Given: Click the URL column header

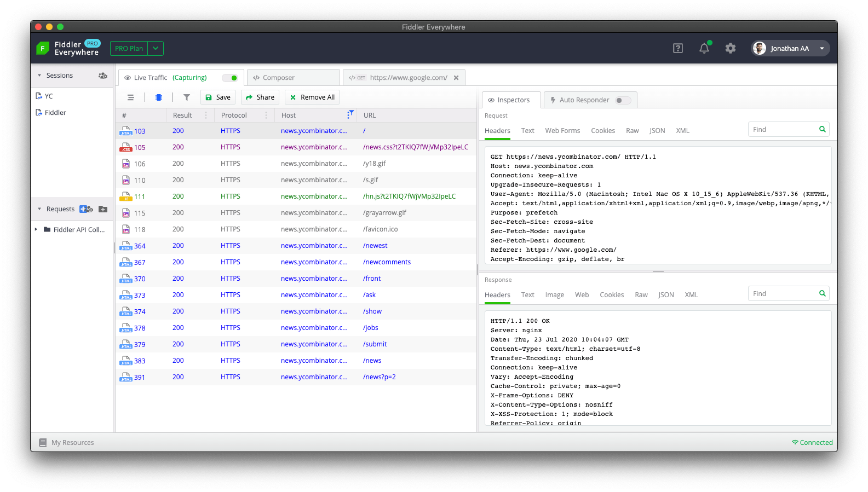Looking at the screenshot, I should coord(417,115).
